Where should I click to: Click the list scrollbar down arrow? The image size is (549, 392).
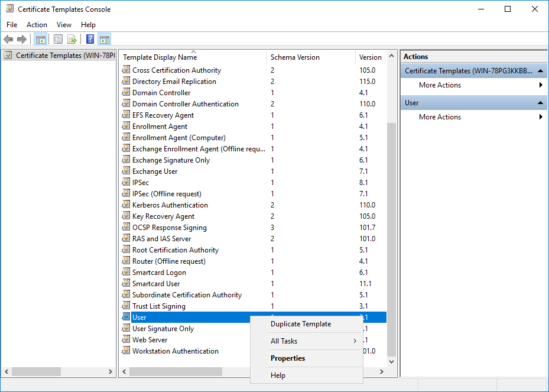pyautogui.click(x=391, y=362)
